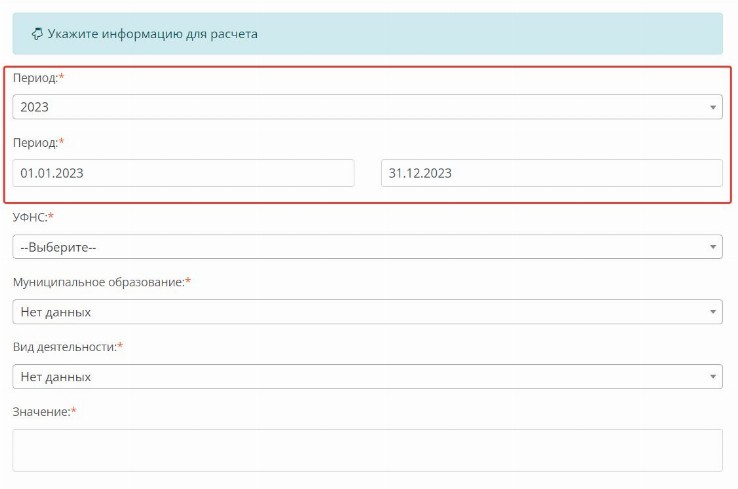Screen dimensions: 738x489
Task: Focus the Значение input field
Action: click(x=367, y=450)
